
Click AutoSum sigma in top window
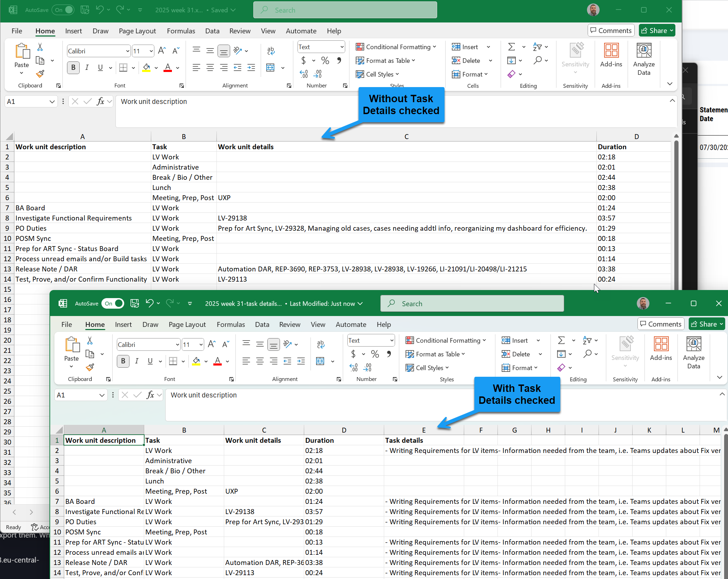coord(512,47)
